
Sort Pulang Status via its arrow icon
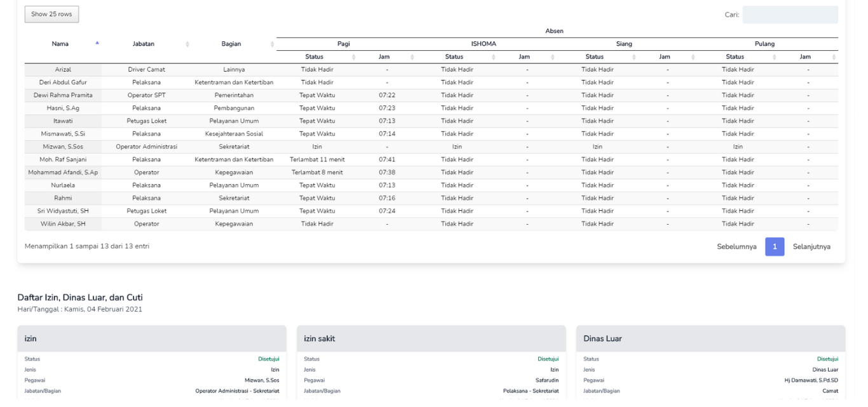(774, 57)
